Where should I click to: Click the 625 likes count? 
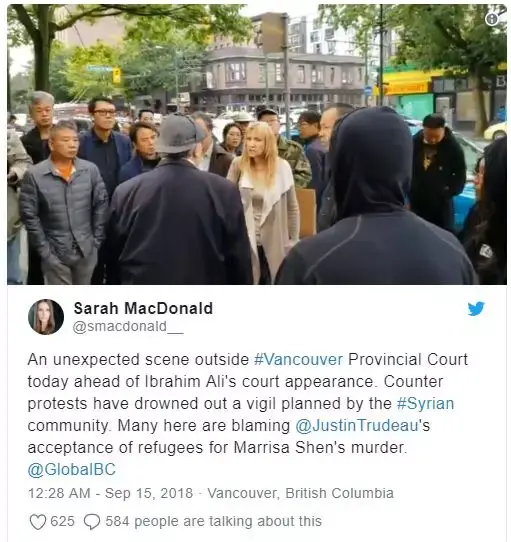coord(63,521)
